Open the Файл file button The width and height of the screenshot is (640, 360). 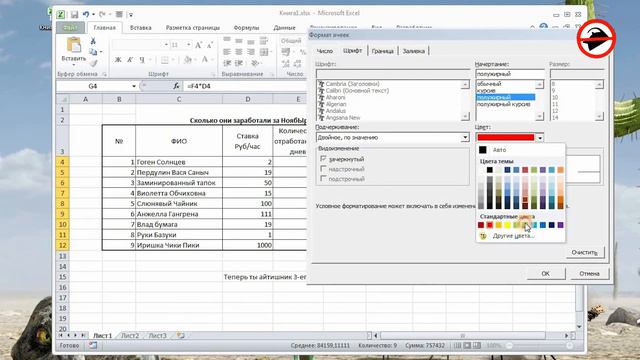(x=71, y=28)
